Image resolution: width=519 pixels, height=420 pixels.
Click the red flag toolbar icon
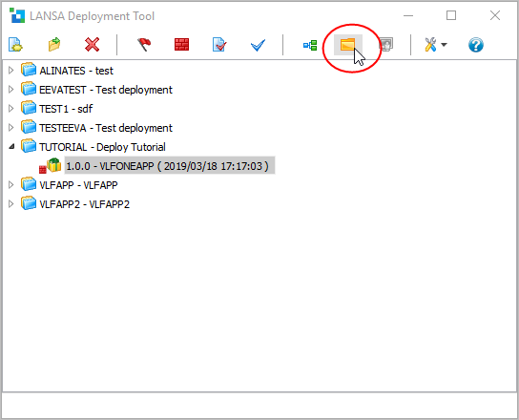point(144,44)
